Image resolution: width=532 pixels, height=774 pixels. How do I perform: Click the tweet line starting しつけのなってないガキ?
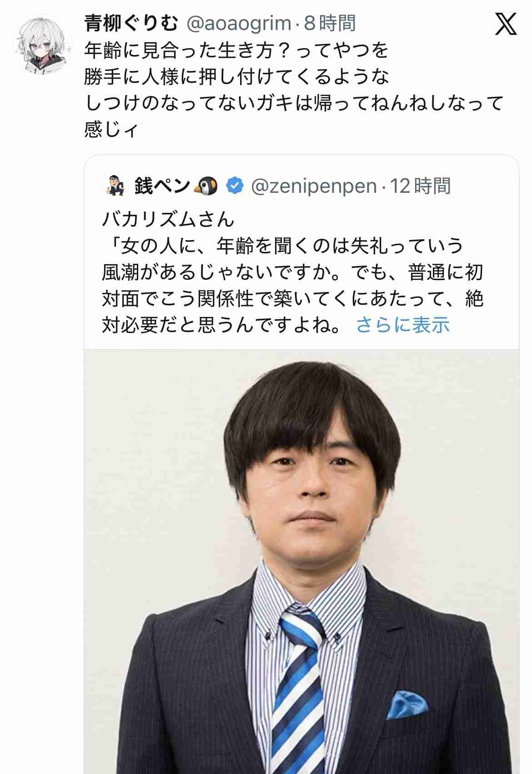point(294,103)
